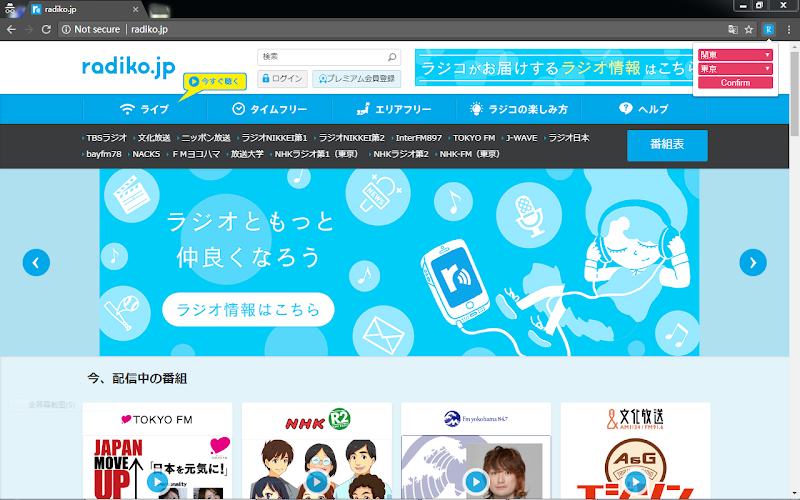Play the Fm yokohama program card

[x=476, y=481]
